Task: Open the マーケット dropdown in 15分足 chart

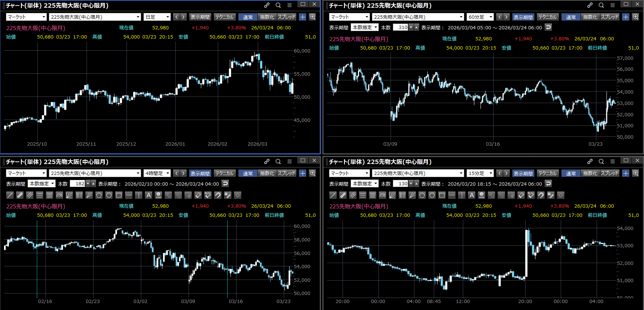Action: pos(350,173)
